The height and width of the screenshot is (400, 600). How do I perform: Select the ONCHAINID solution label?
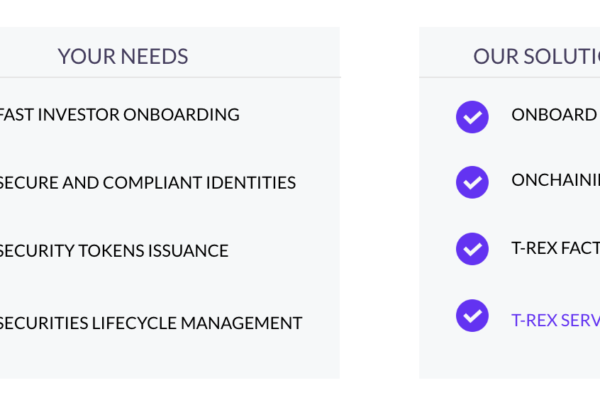pyautogui.click(x=556, y=180)
